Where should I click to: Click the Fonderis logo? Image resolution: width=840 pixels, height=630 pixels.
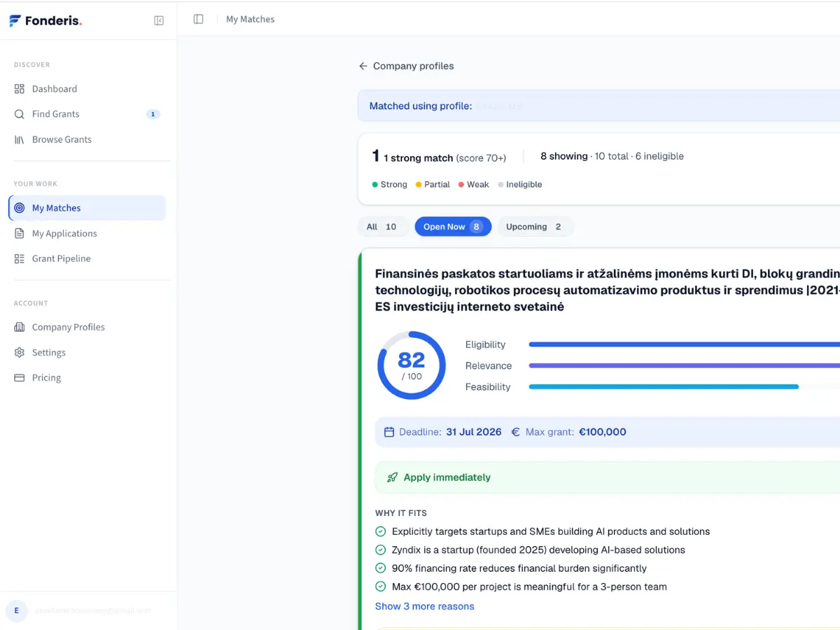coord(45,20)
